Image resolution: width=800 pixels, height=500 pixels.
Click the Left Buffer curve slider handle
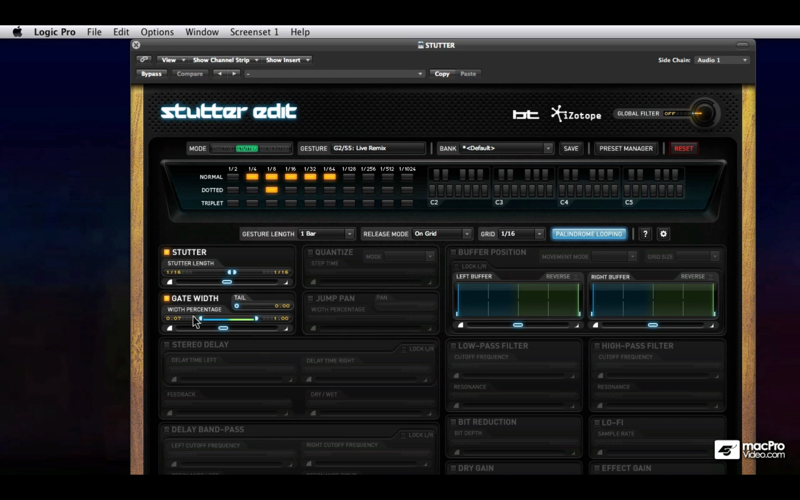tap(518, 325)
